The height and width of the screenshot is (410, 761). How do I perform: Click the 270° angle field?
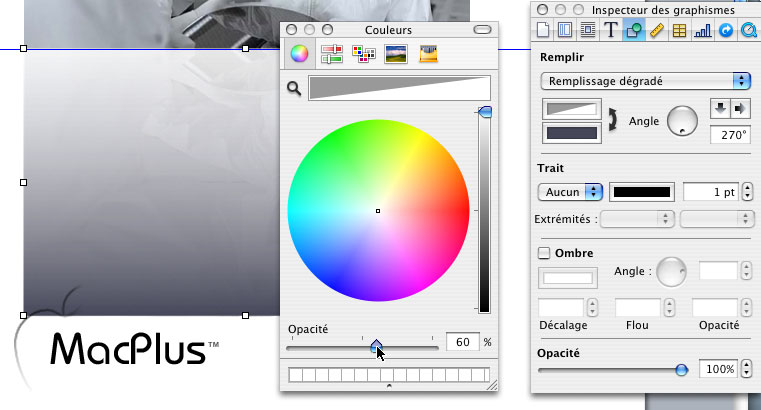point(729,134)
